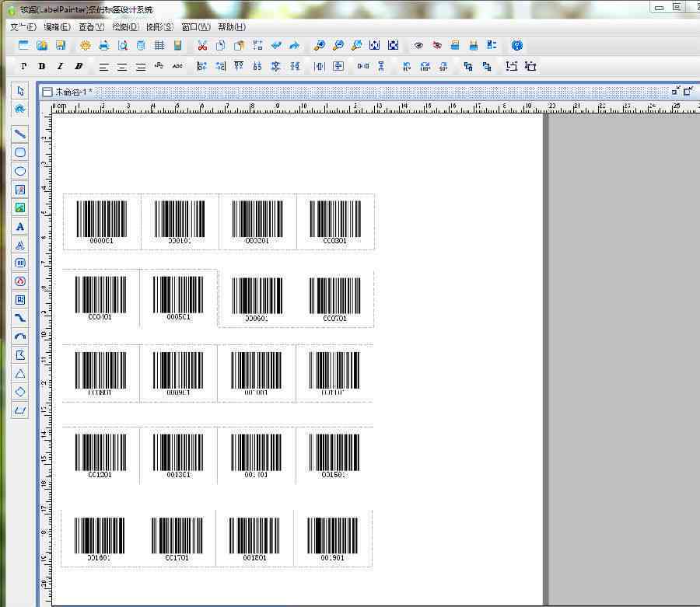Align text to the right

point(141,67)
